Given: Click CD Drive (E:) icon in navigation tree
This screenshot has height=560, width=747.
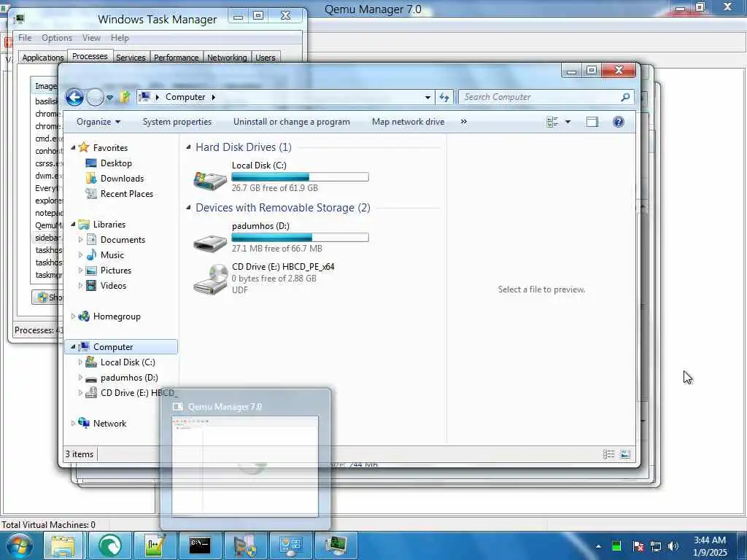Looking at the screenshot, I should tap(91, 393).
